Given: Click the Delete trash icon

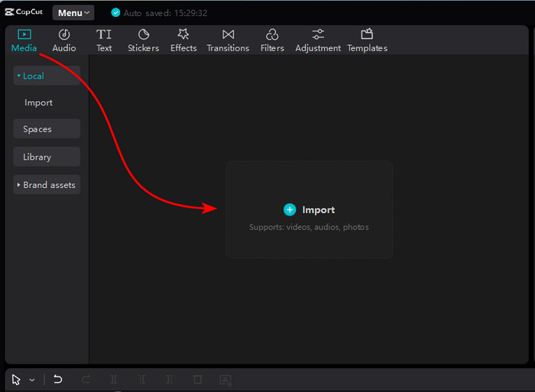Looking at the screenshot, I should 197,379.
